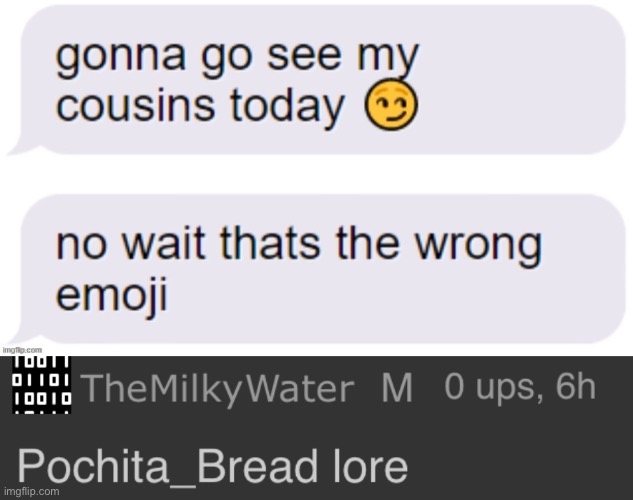The width and height of the screenshot is (633, 500).
Task: Select the "no wait thats the wrong" line
Action: [x=299, y=246]
